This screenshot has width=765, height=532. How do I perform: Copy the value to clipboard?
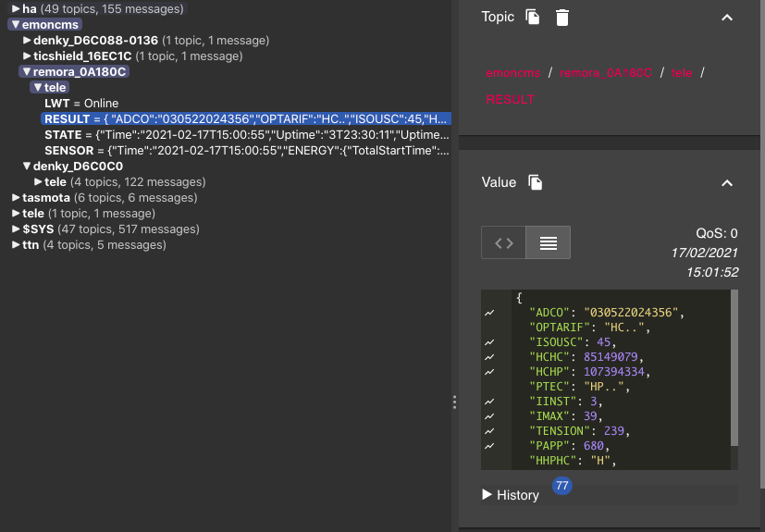pyautogui.click(x=536, y=182)
